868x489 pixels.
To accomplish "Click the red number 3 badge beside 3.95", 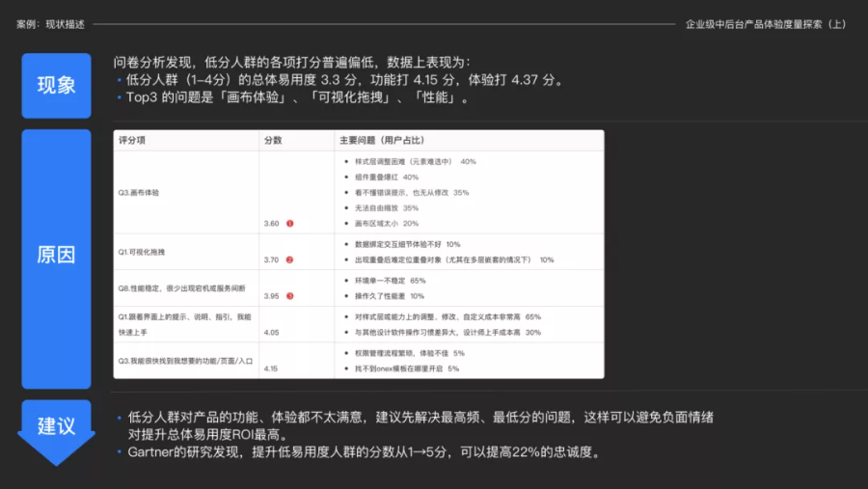I will 289,296.
